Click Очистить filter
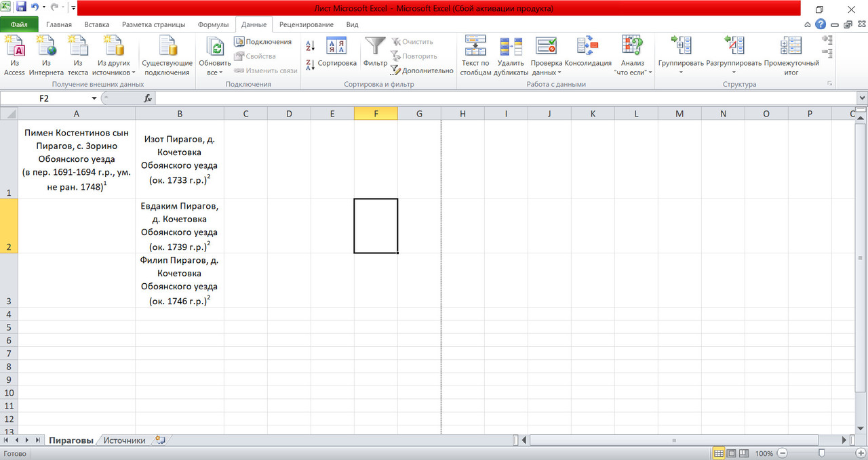Viewport: 868px width, 460px height. coord(412,42)
